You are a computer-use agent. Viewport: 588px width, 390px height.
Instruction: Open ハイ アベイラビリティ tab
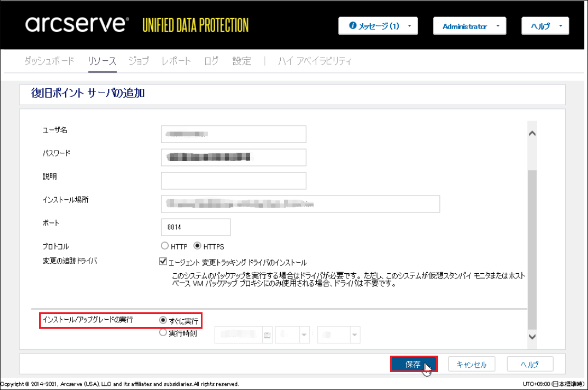pos(315,61)
